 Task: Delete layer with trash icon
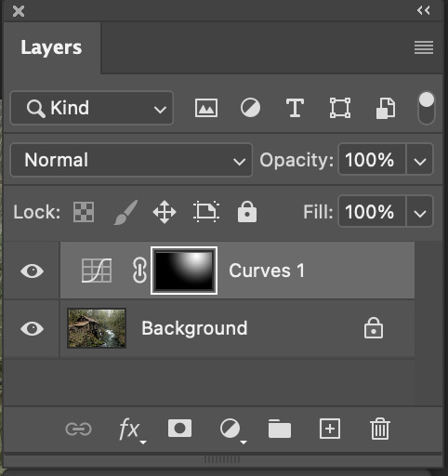click(x=380, y=429)
